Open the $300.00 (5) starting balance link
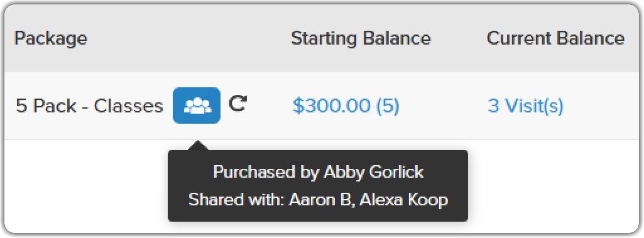 pyautogui.click(x=346, y=106)
